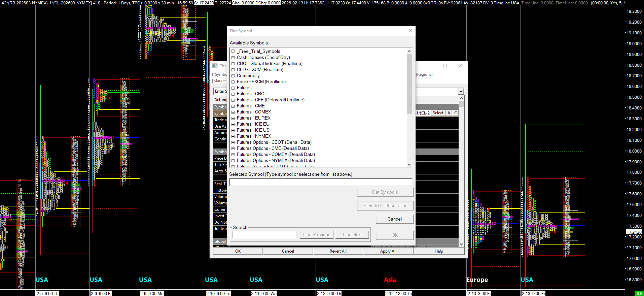
Task: Click Revert All in Chart Settings
Action: (x=338, y=251)
